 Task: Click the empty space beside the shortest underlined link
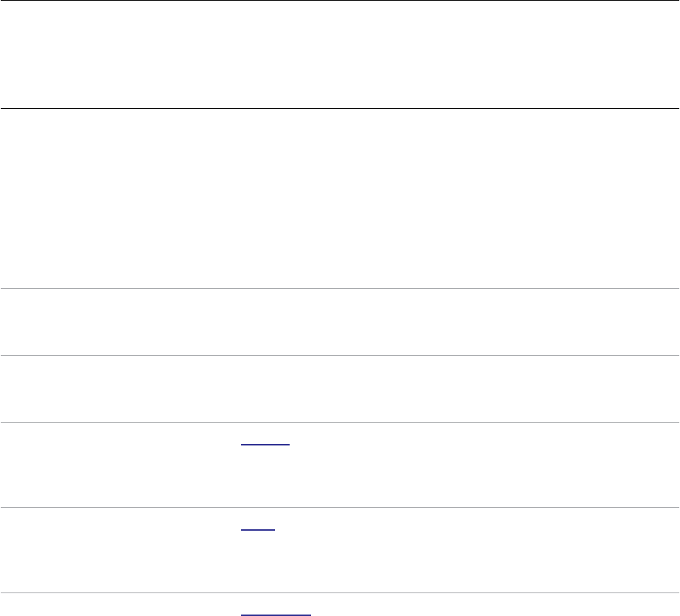[477, 550]
